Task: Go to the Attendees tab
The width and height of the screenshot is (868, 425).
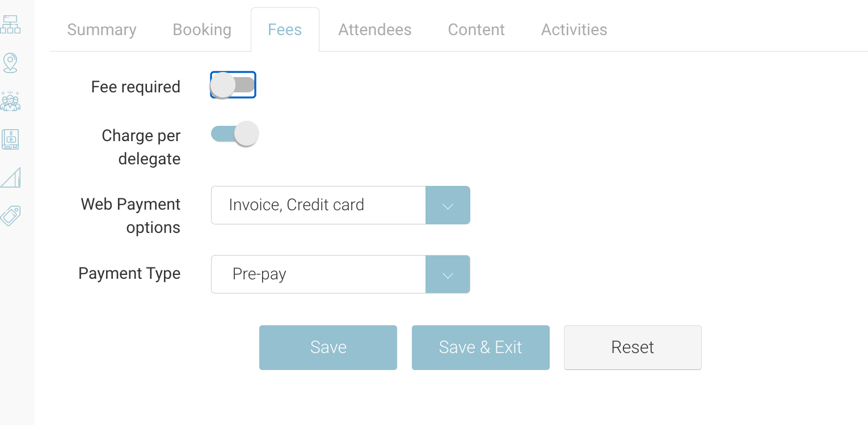Action: click(x=375, y=29)
